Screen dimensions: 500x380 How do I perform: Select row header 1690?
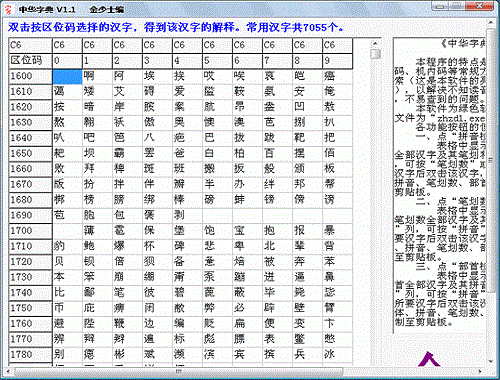(31, 215)
